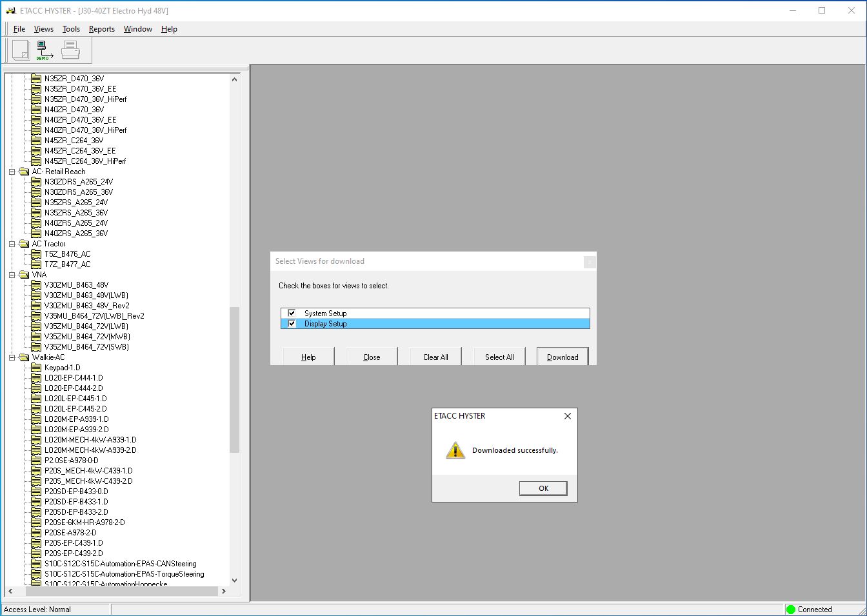Open the Reports menu
Image resolution: width=867 pixels, height=616 pixels.
pyautogui.click(x=102, y=29)
